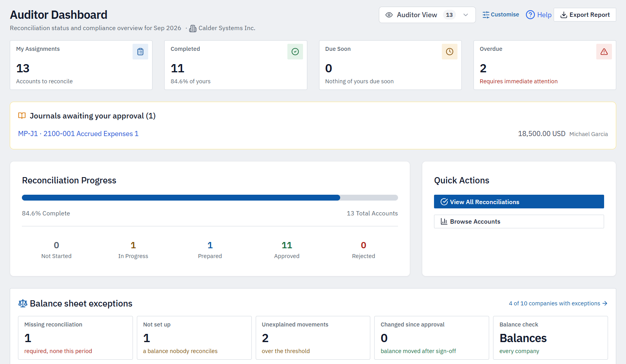Click the clock icon in Due Soon card
626x364 pixels.
tap(450, 52)
